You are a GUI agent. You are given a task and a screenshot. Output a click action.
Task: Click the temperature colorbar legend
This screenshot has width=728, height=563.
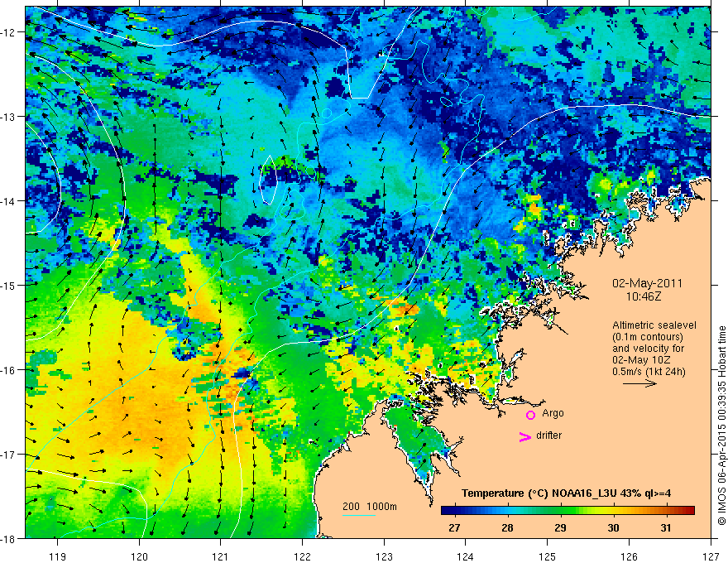568,510
